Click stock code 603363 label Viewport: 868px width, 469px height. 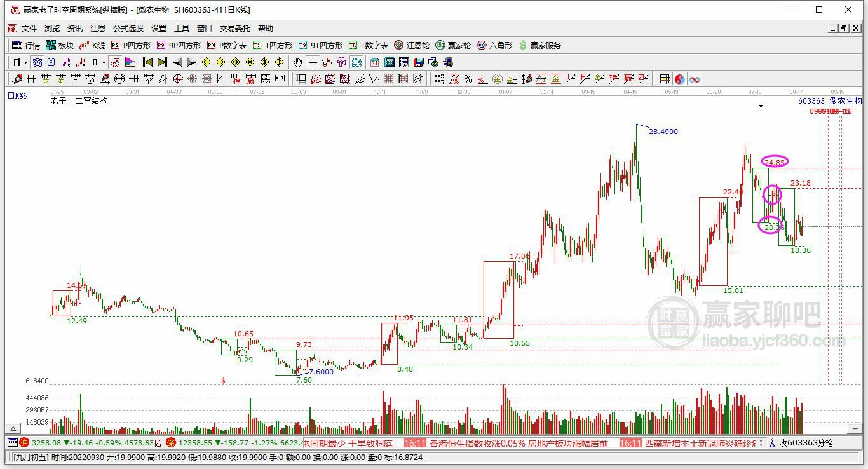click(x=811, y=100)
